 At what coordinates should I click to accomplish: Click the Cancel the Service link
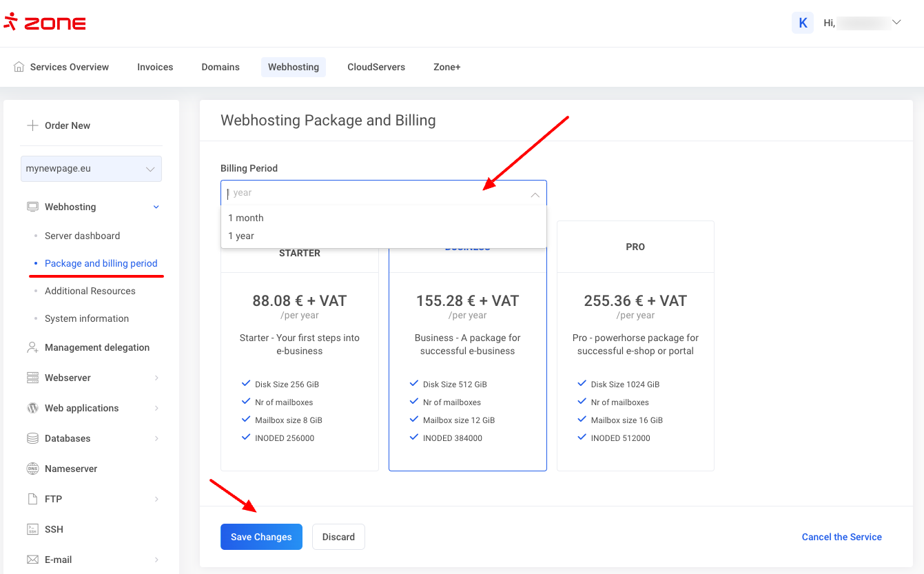(x=841, y=537)
